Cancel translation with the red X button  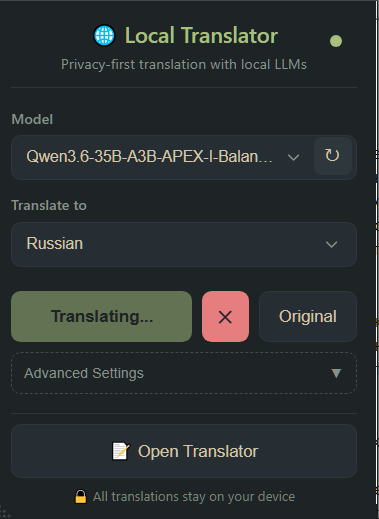(x=225, y=316)
